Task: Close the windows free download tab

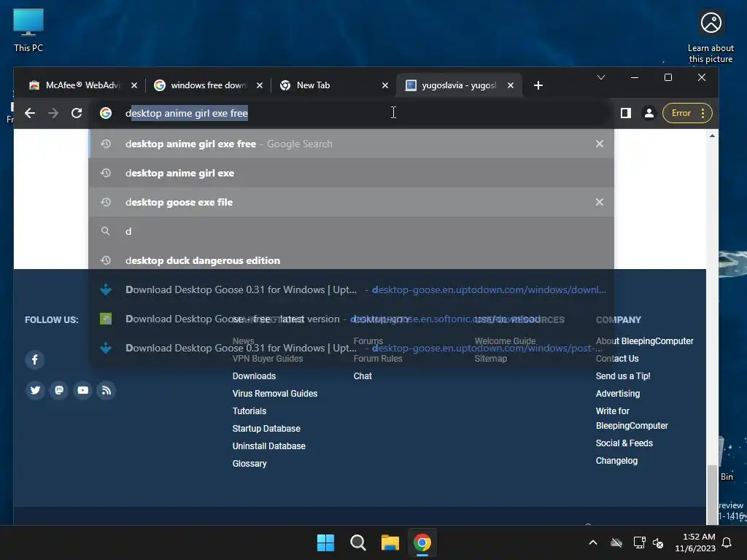Action: pos(260,85)
